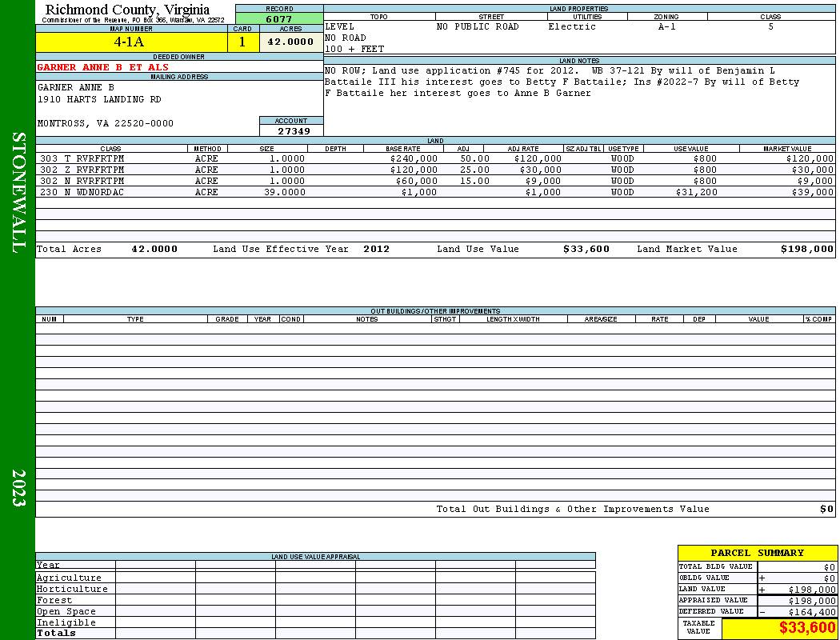Click the LAND section header

(435, 141)
